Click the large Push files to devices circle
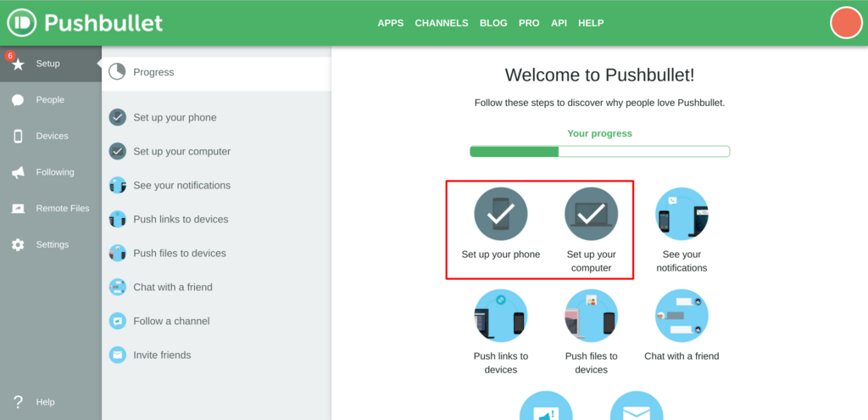 591,316
